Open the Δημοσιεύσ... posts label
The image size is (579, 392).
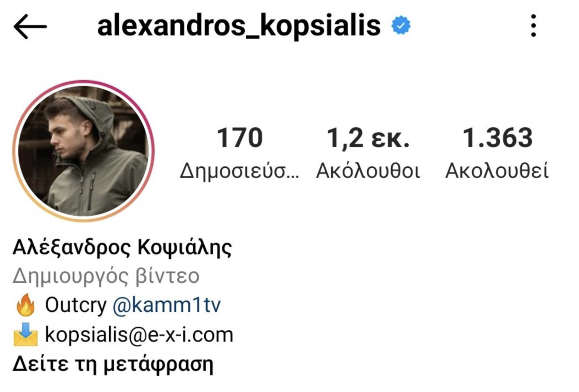tap(239, 171)
